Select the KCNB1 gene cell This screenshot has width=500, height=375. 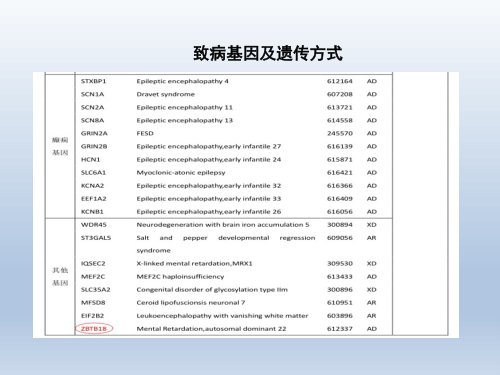92,212
